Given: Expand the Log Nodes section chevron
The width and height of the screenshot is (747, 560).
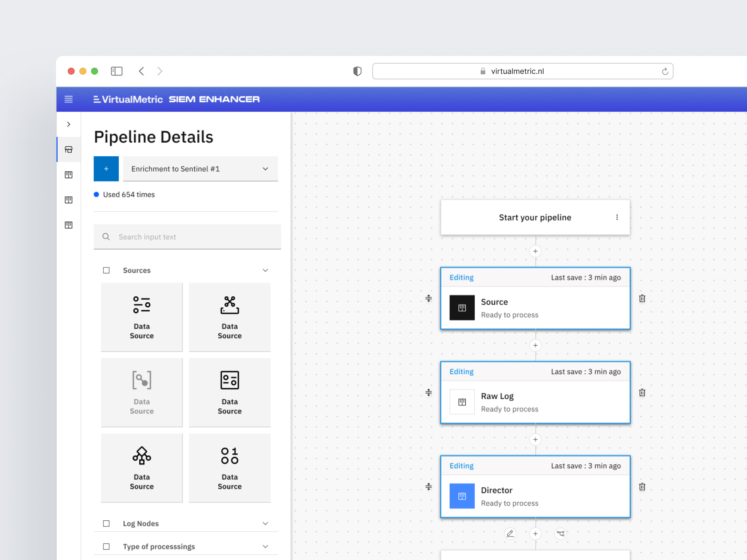Looking at the screenshot, I should tap(265, 523).
